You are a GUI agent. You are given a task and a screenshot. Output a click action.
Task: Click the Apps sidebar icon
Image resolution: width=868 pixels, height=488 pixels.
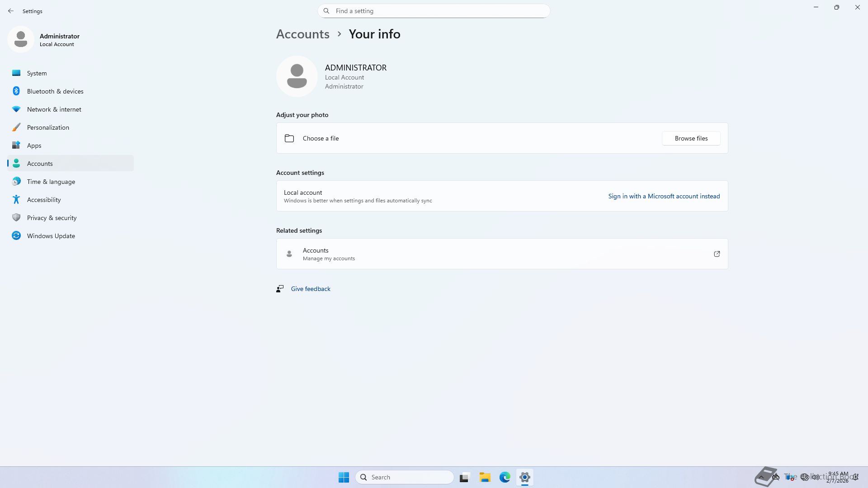[x=16, y=145]
